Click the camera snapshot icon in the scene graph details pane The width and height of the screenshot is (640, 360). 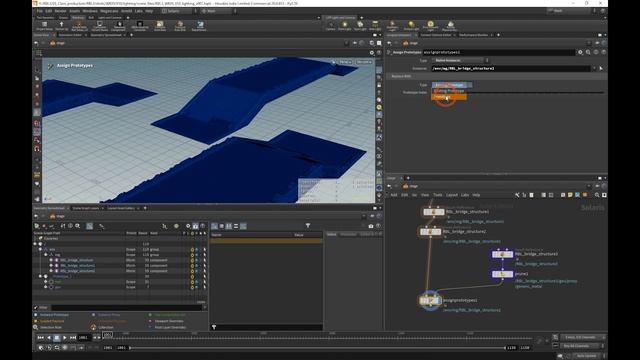tap(371, 226)
